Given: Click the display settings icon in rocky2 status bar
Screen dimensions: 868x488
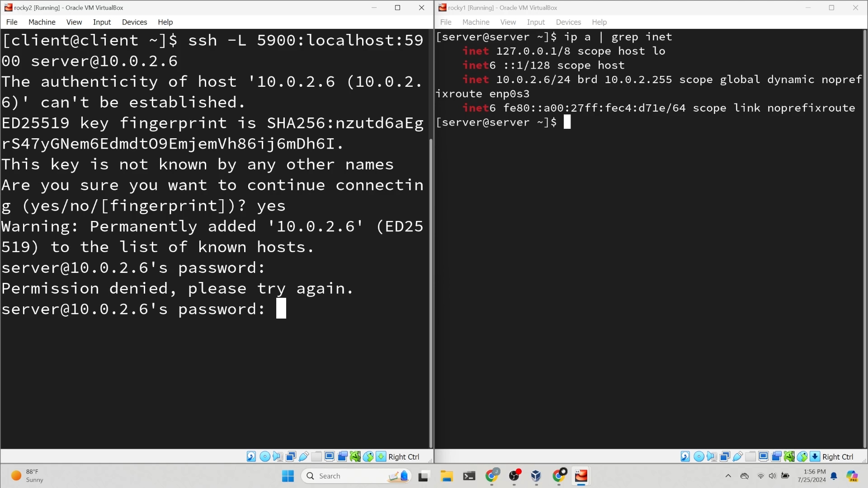Looking at the screenshot, I should click(329, 456).
